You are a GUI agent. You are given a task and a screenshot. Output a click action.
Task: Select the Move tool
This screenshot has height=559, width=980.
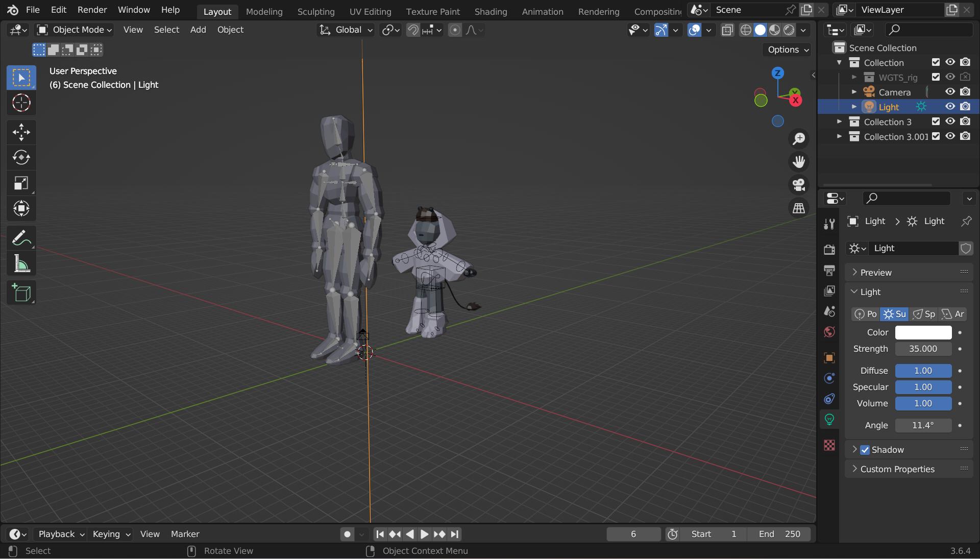(21, 132)
